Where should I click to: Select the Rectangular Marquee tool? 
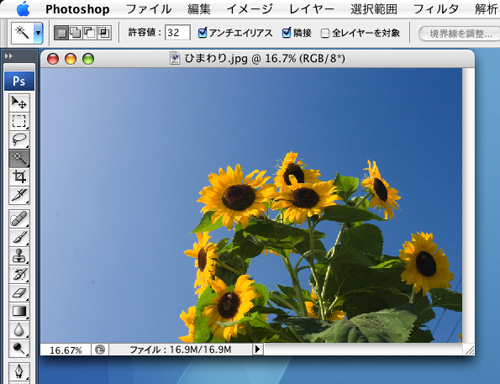tap(19, 121)
